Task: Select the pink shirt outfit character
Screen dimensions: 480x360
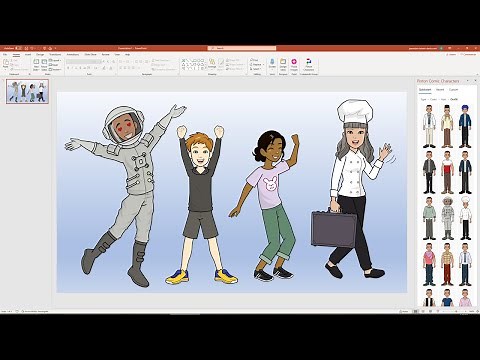Action: 429,264
